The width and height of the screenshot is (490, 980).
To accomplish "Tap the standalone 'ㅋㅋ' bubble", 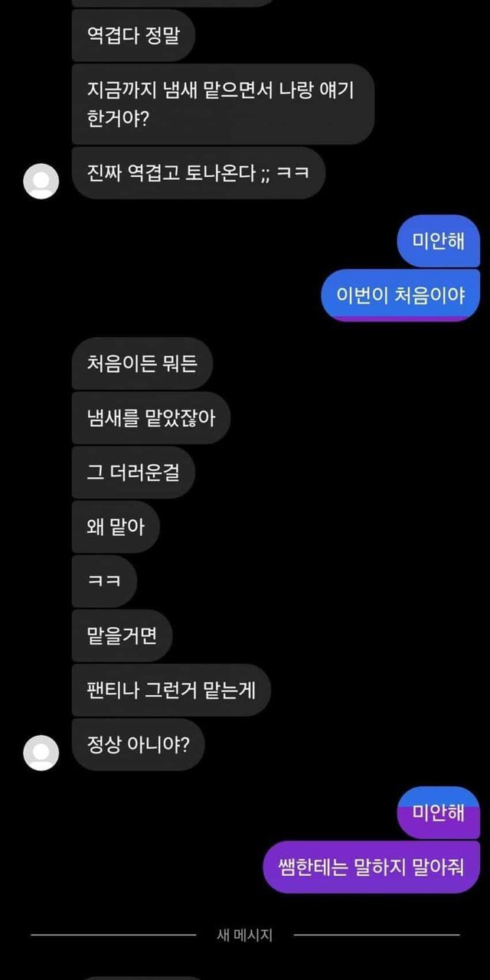I will (x=104, y=581).
